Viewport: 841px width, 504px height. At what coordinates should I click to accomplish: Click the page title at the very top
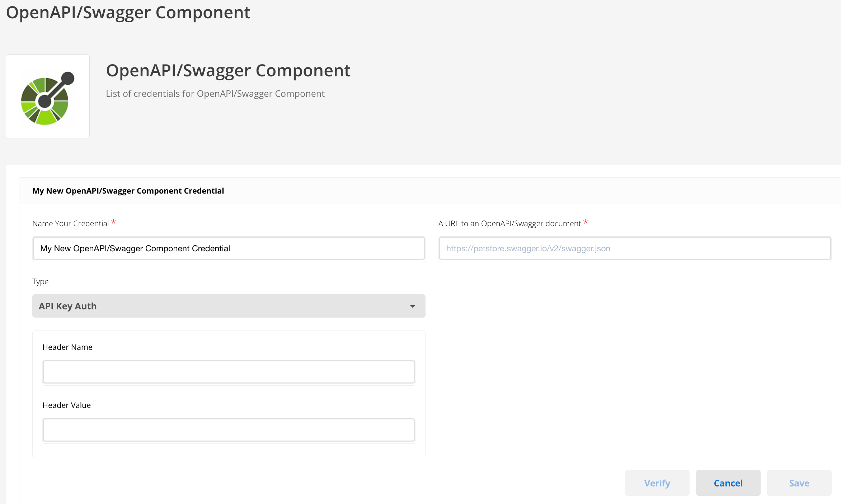128,13
